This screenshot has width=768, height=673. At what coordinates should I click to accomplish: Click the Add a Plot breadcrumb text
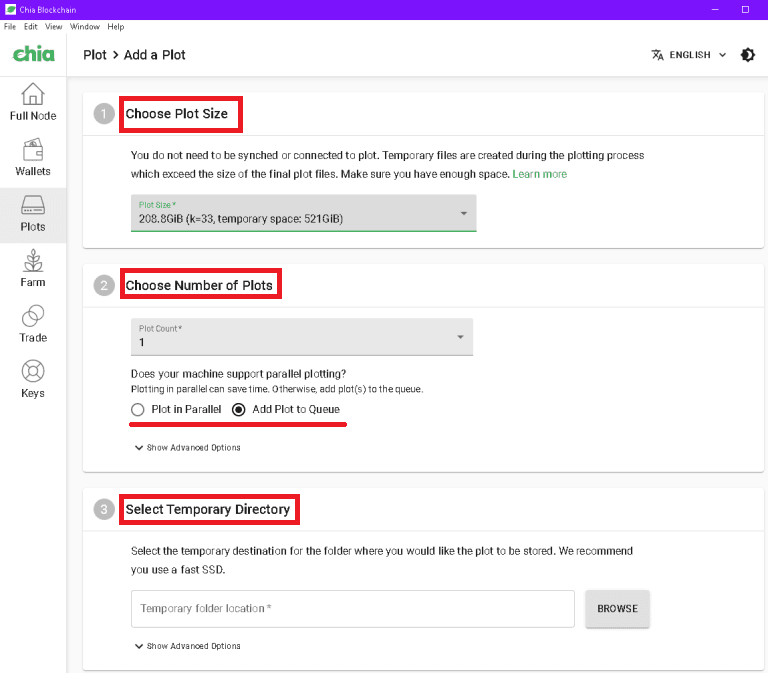pyautogui.click(x=154, y=55)
